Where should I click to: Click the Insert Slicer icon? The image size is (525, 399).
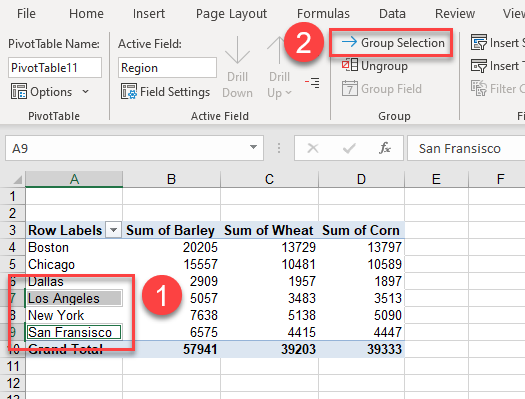(x=479, y=42)
